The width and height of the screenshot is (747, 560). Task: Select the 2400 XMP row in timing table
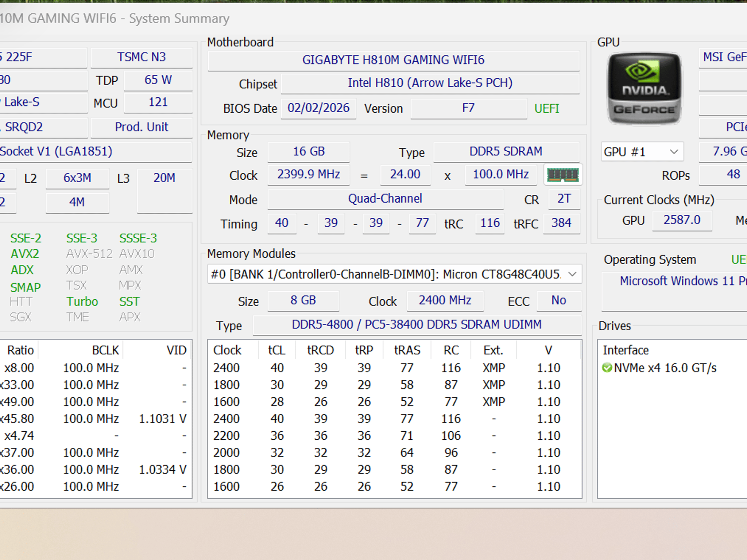pyautogui.click(x=394, y=368)
